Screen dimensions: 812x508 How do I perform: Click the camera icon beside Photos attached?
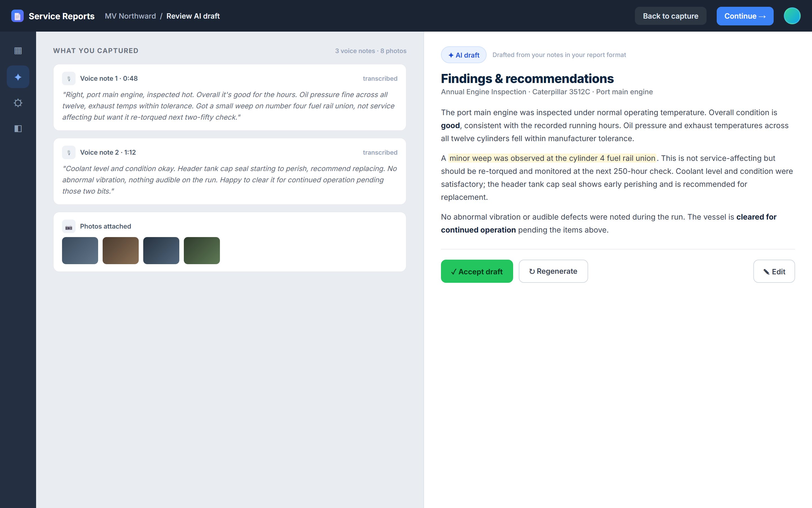point(69,226)
